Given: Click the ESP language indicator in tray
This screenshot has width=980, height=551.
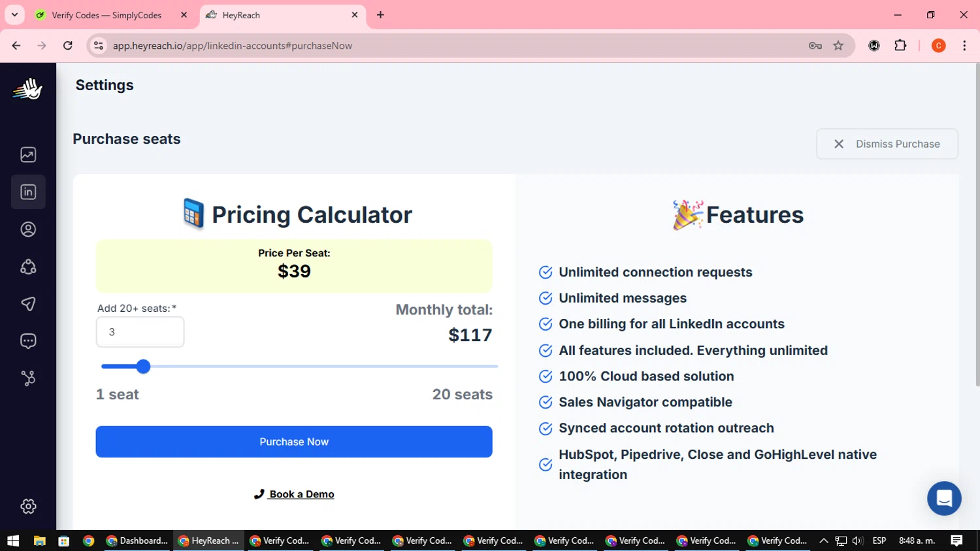Looking at the screenshot, I should pos(879,541).
